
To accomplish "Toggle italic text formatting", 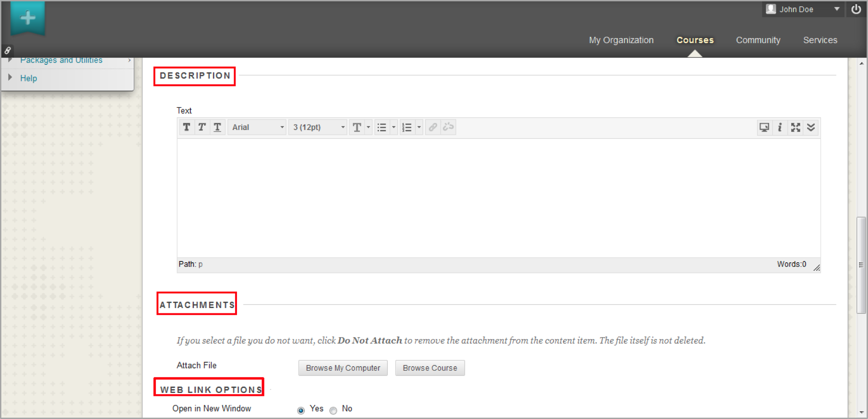I will tap(202, 127).
